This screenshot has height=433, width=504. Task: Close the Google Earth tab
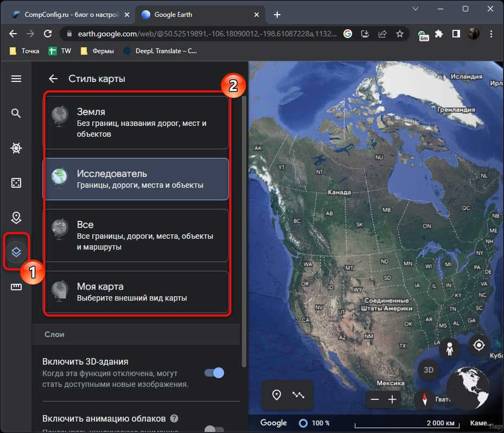click(x=257, y=15)
